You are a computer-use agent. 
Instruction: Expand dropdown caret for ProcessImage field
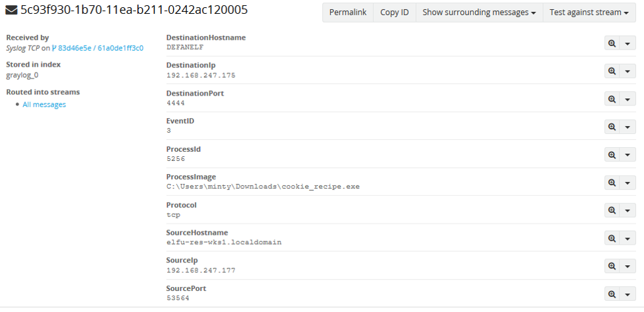[x=627, y=183]
